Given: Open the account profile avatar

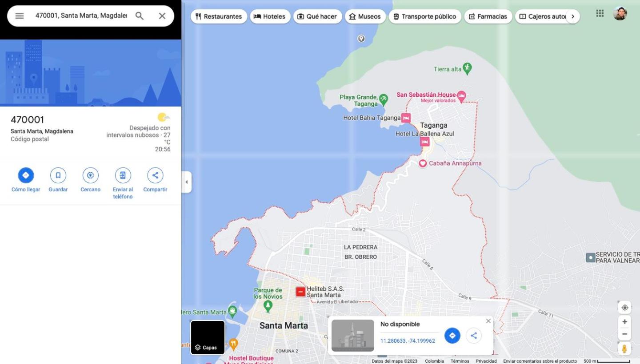Looking at the screenshot, I should click(620, 13).
